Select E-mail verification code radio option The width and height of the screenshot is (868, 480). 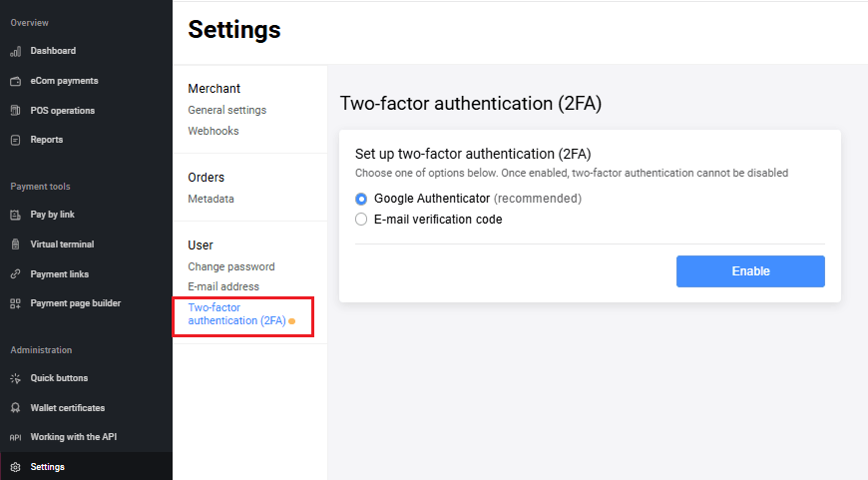coord(361,220)
